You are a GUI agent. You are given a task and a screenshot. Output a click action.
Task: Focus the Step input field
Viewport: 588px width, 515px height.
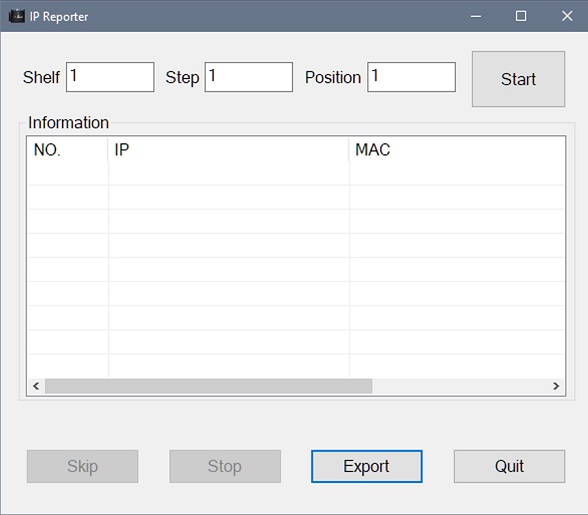[x=249, y=77]
